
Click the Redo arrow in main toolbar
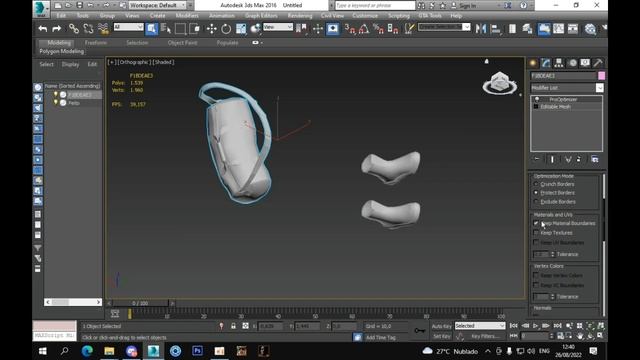[x=57, y=29]
